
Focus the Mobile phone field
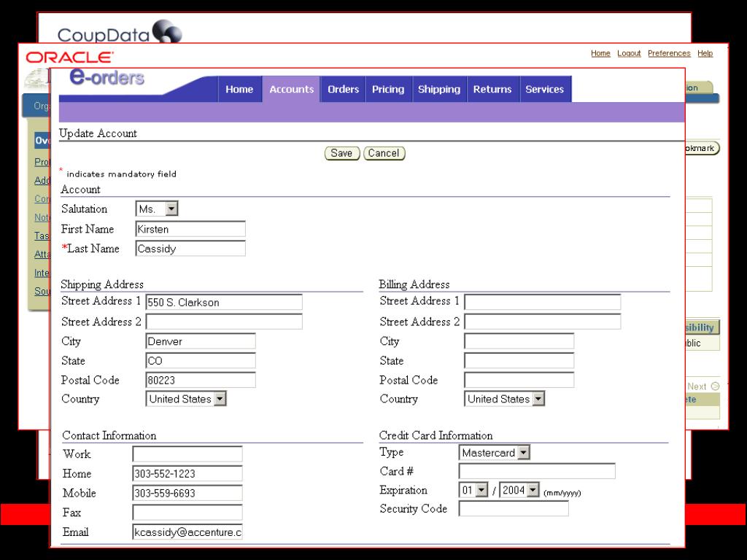187,493
